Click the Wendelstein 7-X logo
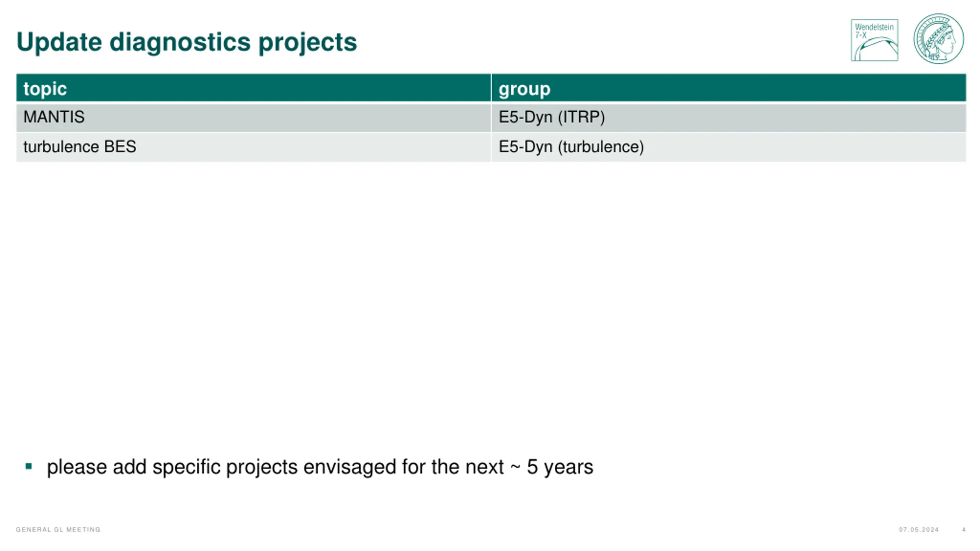The height and width of the screenshot is (551, 980). pyautogui.click(x=874, y=40)
